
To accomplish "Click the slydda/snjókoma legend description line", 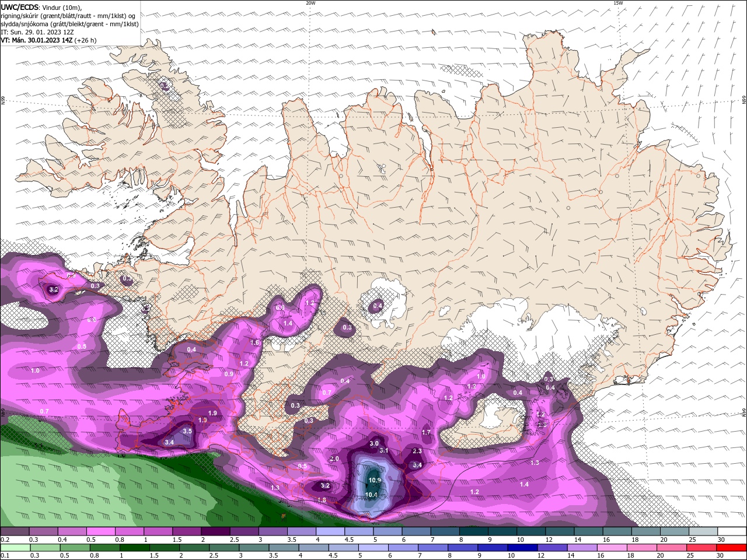I will 70,24.
